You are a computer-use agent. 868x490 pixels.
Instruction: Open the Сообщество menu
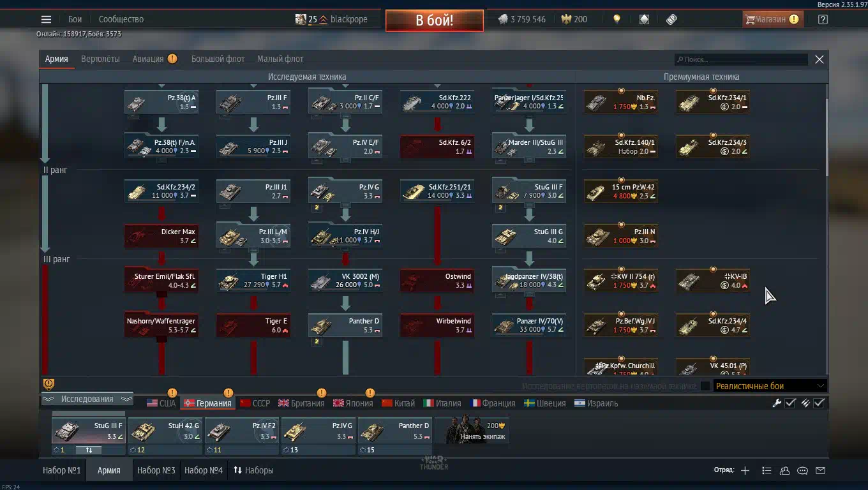[x=121, y=19]
